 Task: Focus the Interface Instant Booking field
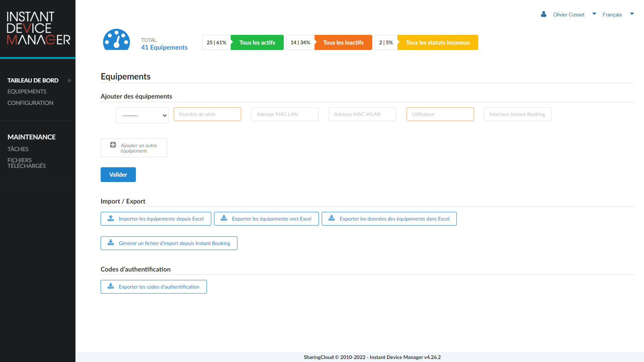click(x=518, y=114)
